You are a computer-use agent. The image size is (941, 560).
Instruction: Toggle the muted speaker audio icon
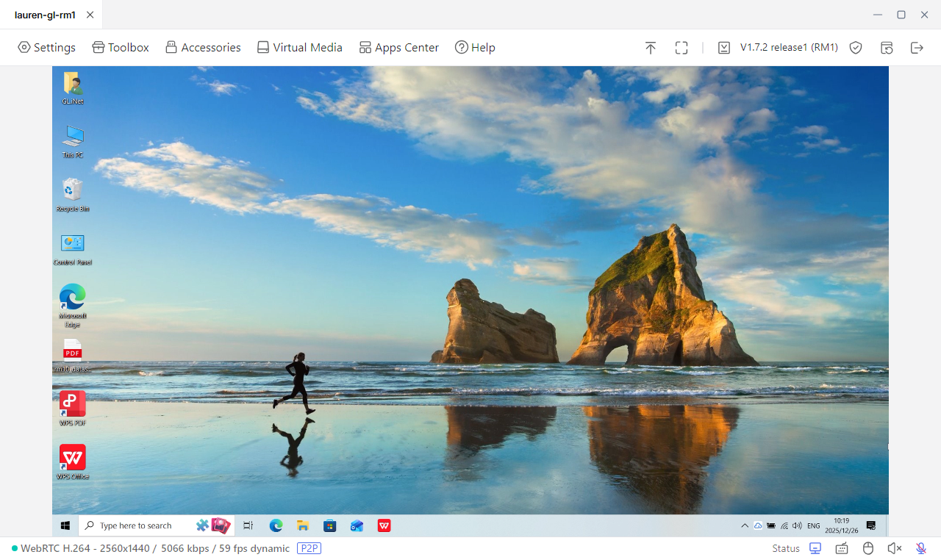pyautogui.click(x=894, y=548)
